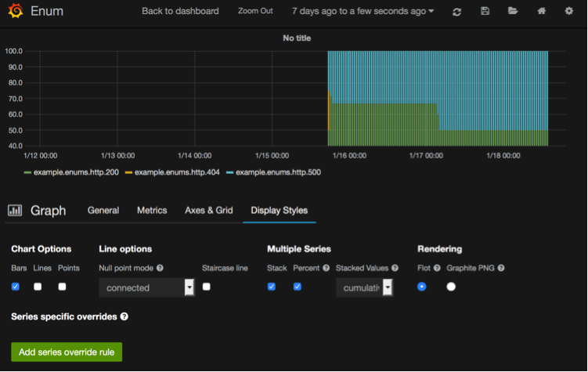Viewport: 588px width, 372px height.
Task: Open dashboard search via the folder icon
Action: (513, 11)
